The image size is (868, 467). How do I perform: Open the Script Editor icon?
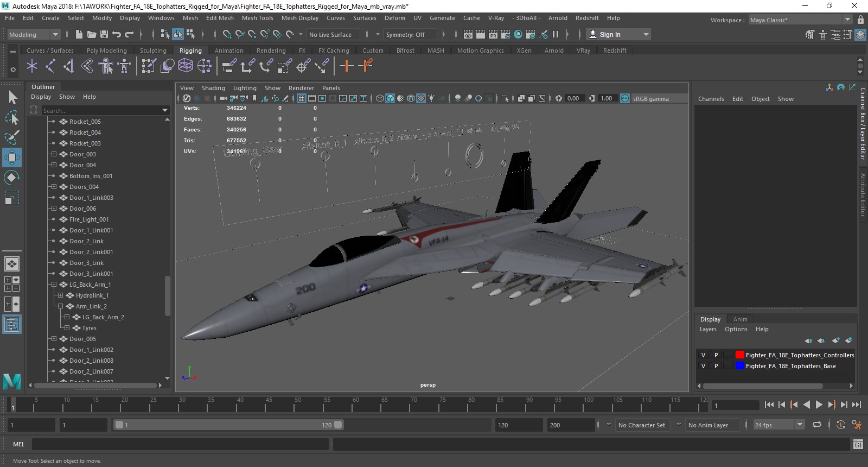click(858, 444)
